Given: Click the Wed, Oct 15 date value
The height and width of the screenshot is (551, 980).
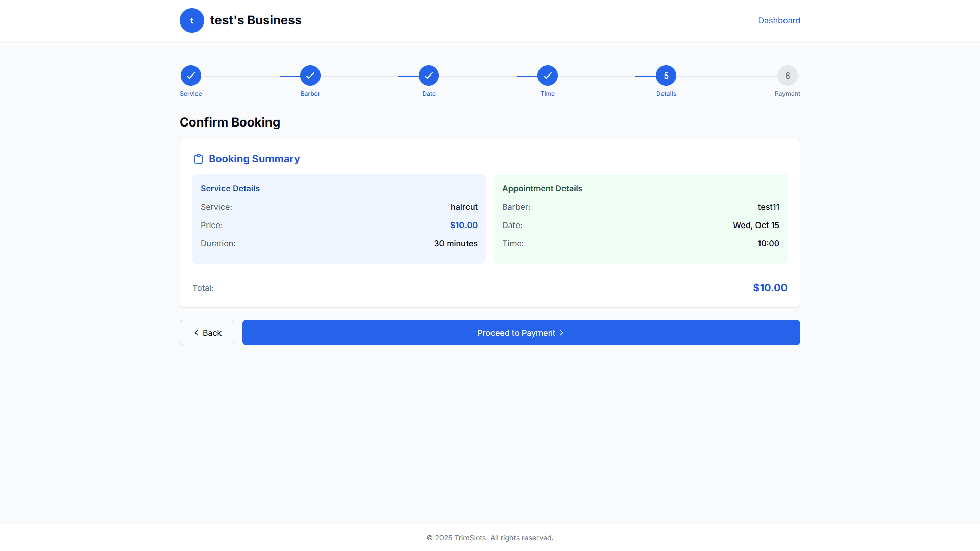Looking at the screenshot, I should point(756,225).
